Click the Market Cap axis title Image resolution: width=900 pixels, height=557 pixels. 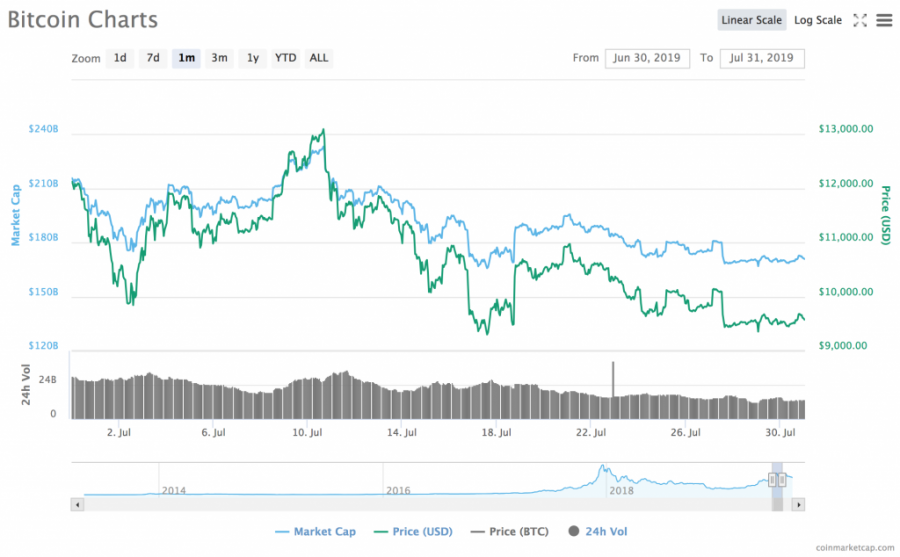[x=15, y=215]
